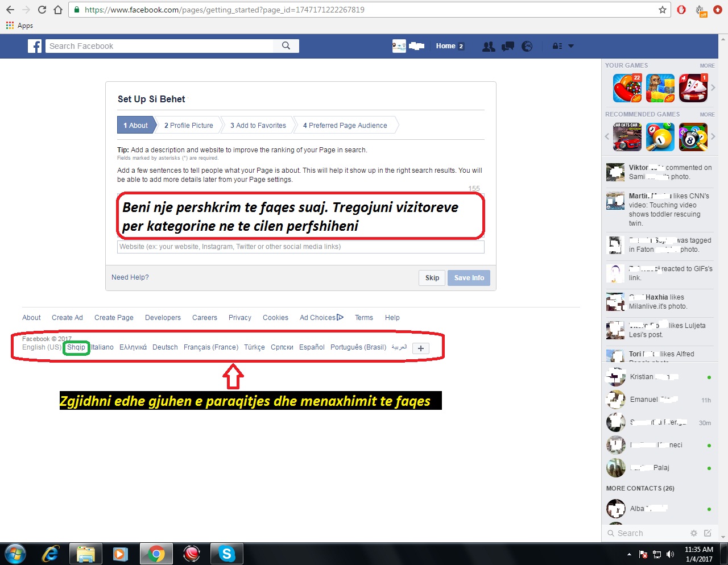Click the browser home icon
The width and height of the screenshot is (728, 565).
58,10
